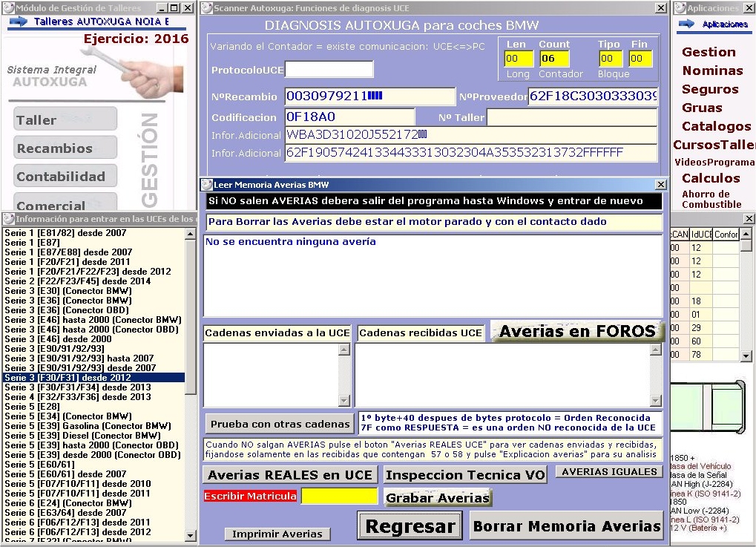Viewport: 756px width, 547px height.
Task: Open the Contabilidad module
Action: 65,176
